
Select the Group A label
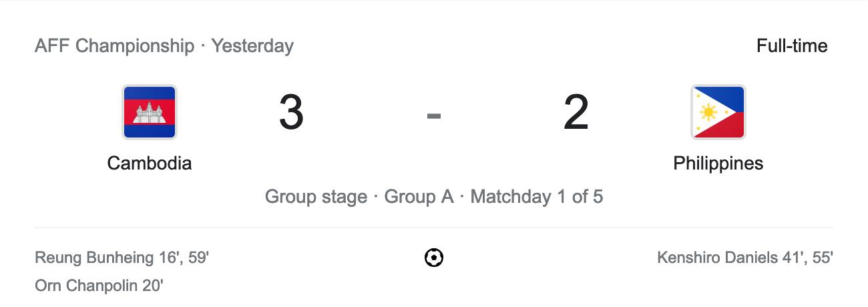pyautogui.click(x=419, y=197)
